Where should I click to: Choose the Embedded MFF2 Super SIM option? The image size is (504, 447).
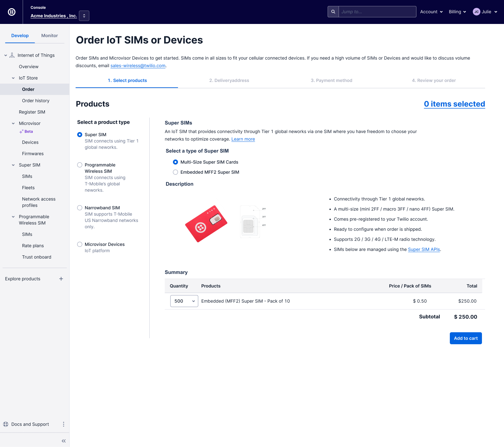(175, 172)
